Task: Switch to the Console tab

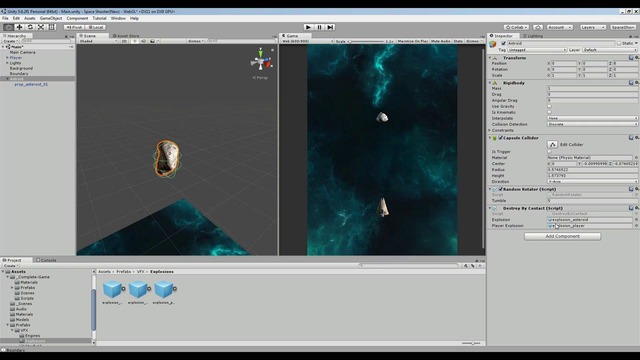Action: pos(46,260)
